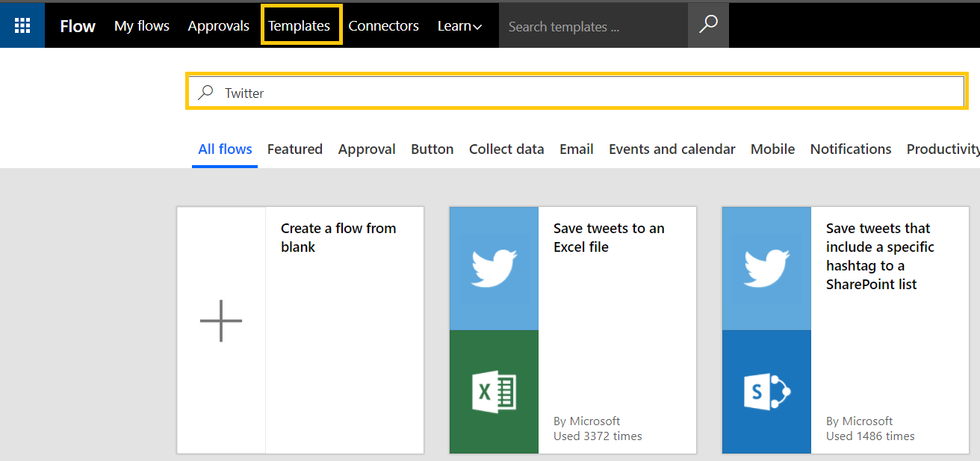Screen dimensions: 980x461
Task: Open the Connectors page
Action: pyautogui.click(x=383, y=25)
